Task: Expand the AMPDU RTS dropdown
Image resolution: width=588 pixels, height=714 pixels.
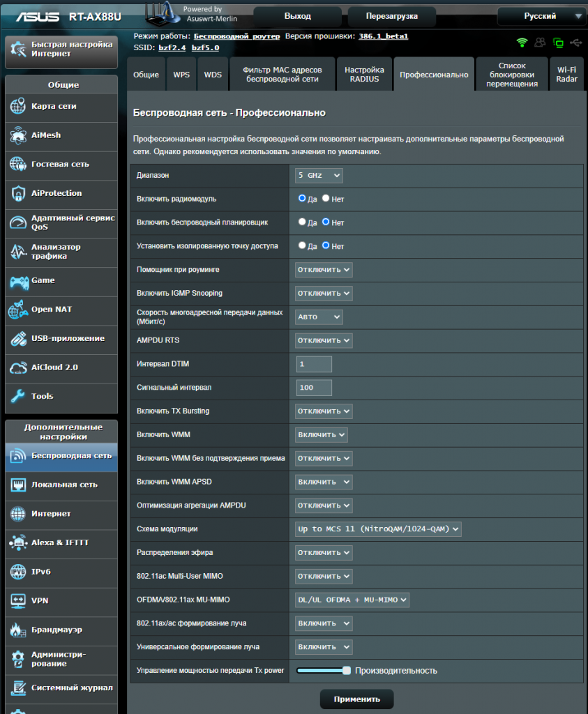Action: (324, 340)
